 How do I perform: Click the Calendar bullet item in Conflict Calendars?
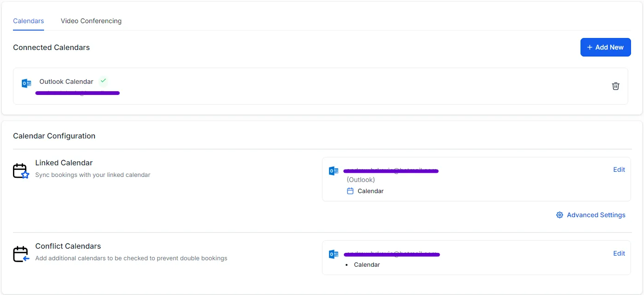pyautogui.click(x=366, y=264)
